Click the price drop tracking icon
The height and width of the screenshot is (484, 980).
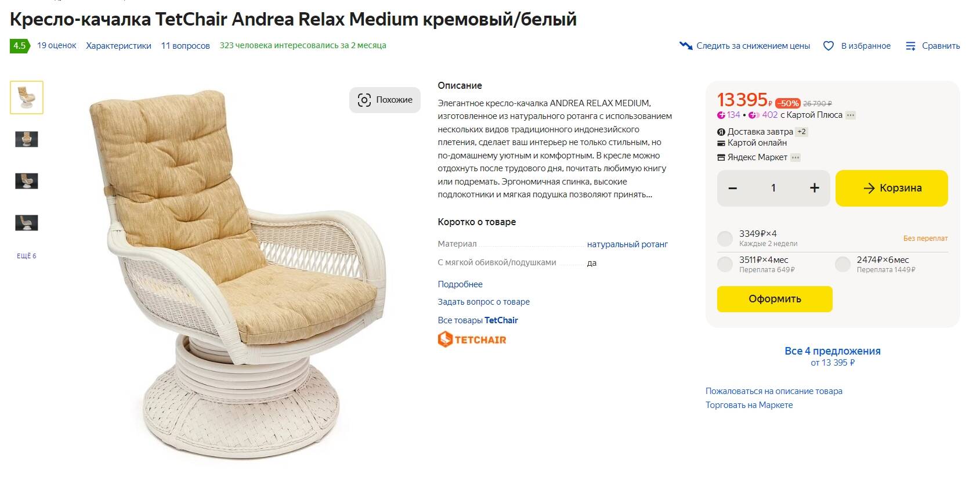[x=686, y=46]
